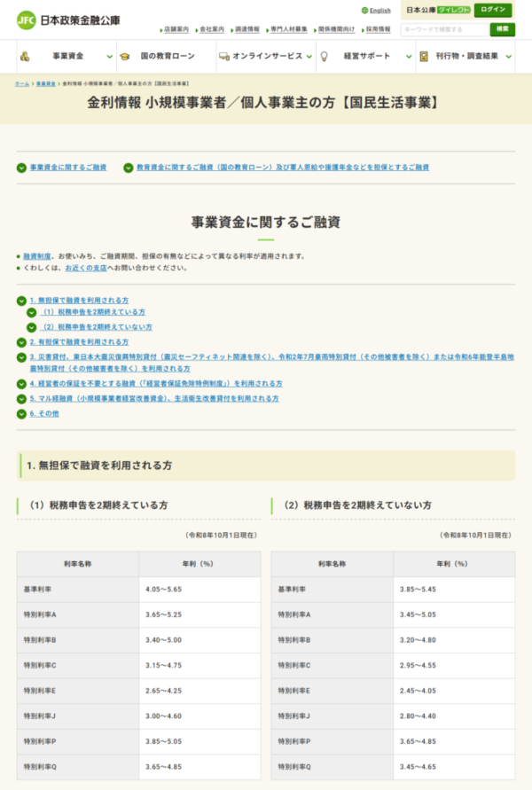Click 日本政策金融公庫 site title
532x790 pixels.
80,20
